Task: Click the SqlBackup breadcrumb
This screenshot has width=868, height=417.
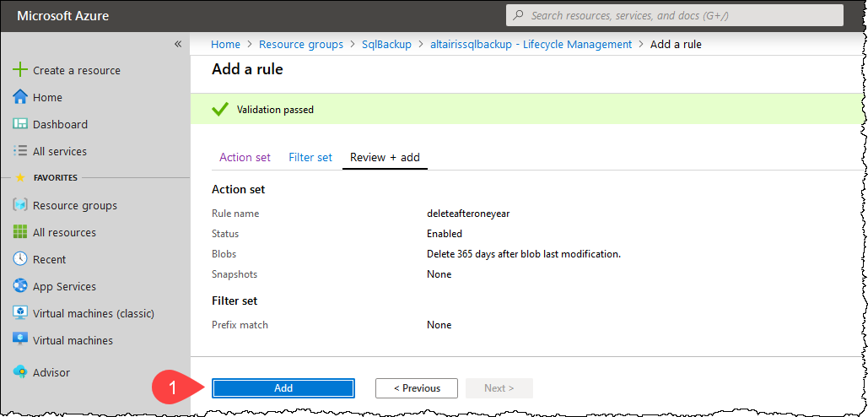Action: 387,44
